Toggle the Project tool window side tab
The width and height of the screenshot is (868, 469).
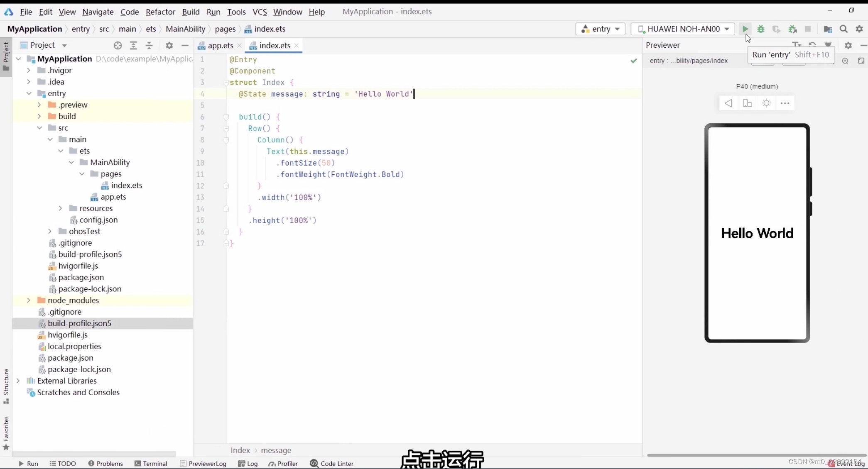[x=6, y=56]
